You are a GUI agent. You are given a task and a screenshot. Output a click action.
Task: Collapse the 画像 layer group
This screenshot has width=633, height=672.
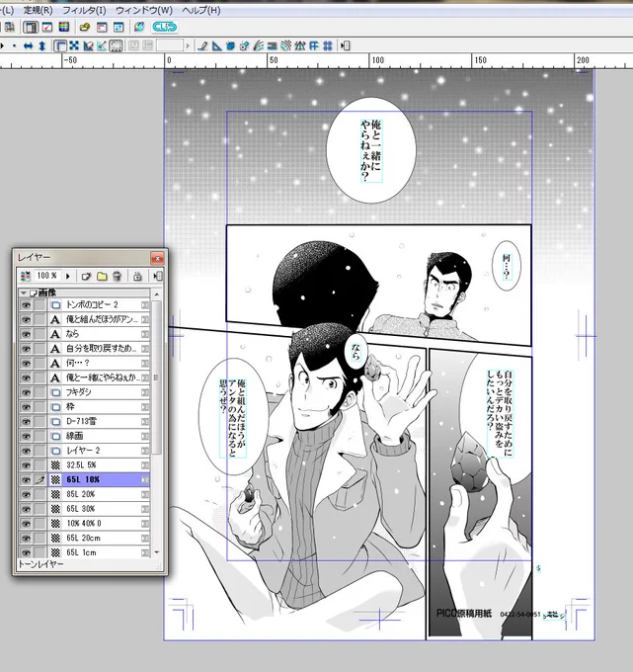[x=24, y=293]
